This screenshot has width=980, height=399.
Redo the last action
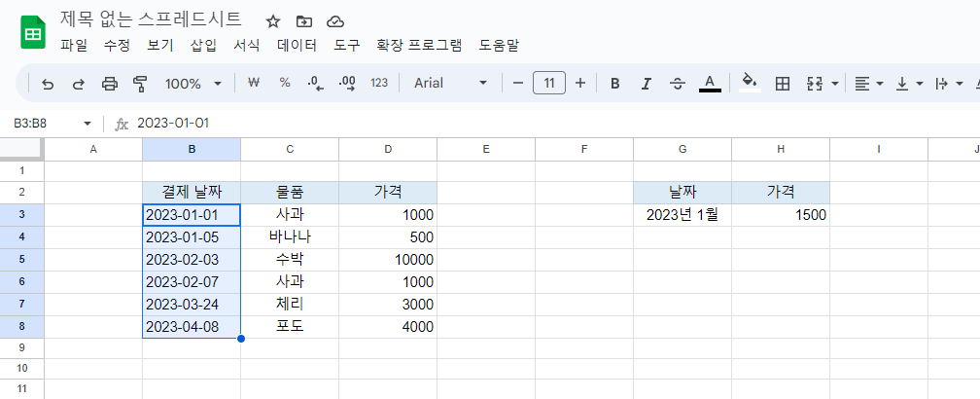click(x=79, y=83)
